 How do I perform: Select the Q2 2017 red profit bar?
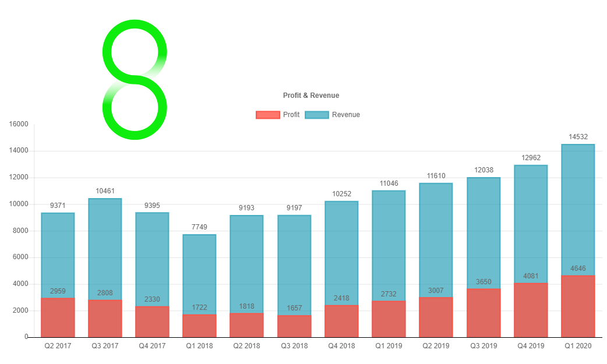point(58,317)
